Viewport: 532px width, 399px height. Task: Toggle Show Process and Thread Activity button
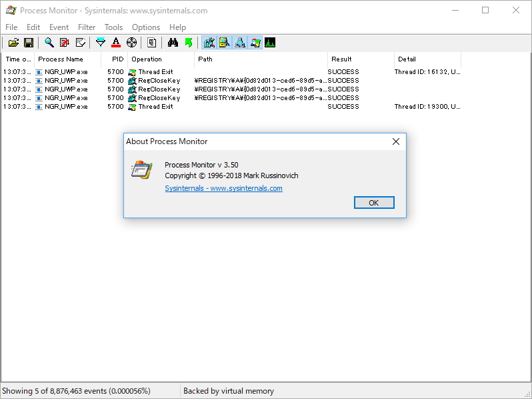tap(255, 43)
